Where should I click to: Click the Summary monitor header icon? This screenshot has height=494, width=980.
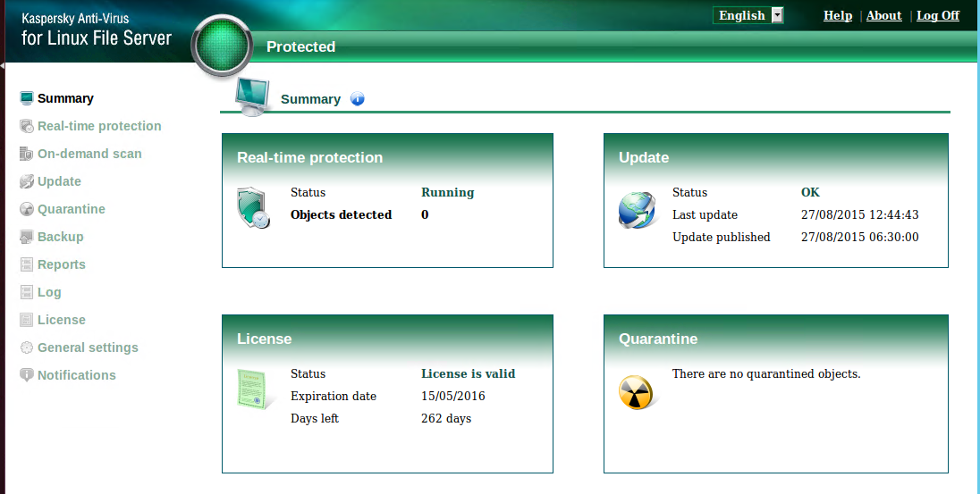[253, 95]
